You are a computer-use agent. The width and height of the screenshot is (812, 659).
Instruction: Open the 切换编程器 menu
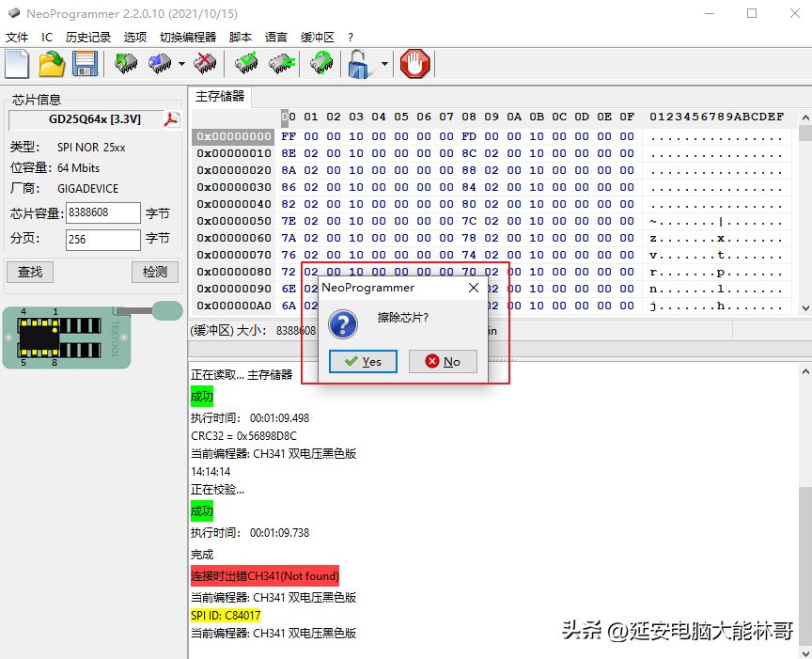188,38
